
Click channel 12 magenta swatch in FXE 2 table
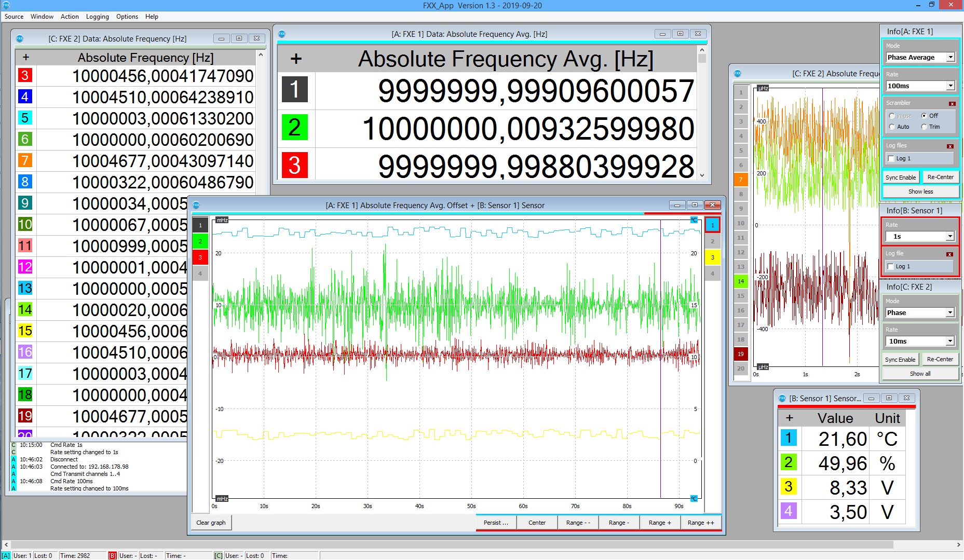coord(25,267)
